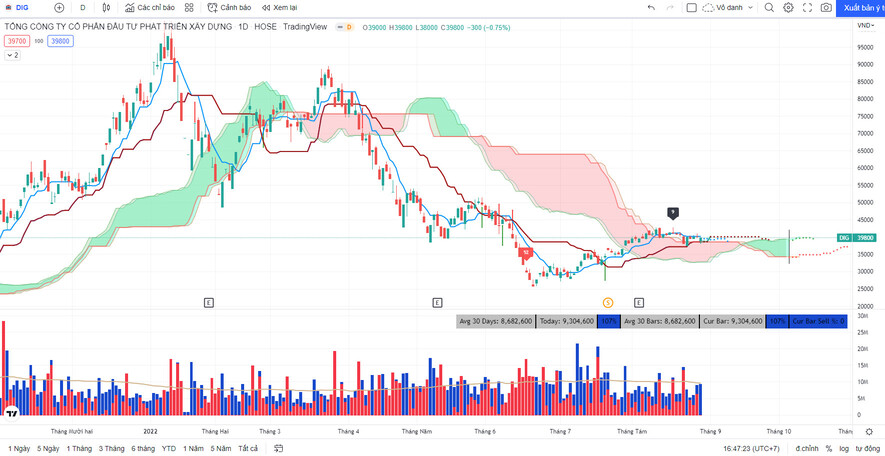Click the 16:47:23 (UTC+7) timezone clock
The height and width of the screenshot is (456, 885).
[x=751, y=449]
